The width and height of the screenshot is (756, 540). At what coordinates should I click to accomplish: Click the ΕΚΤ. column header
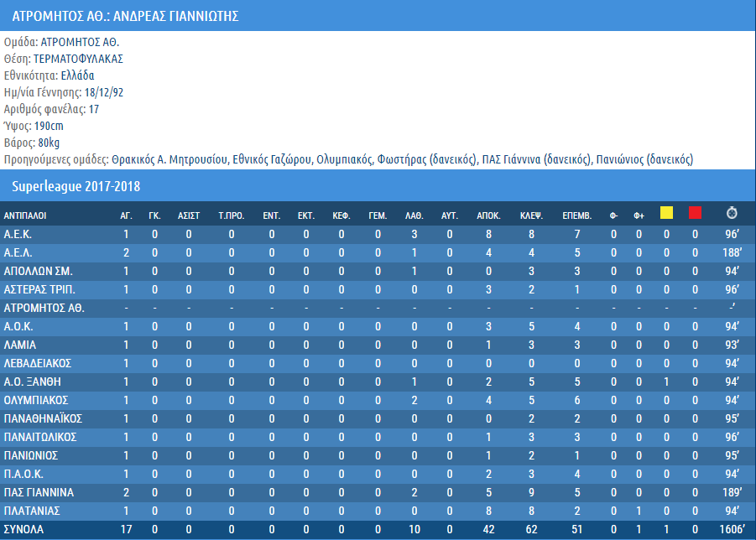coord(306,215)
